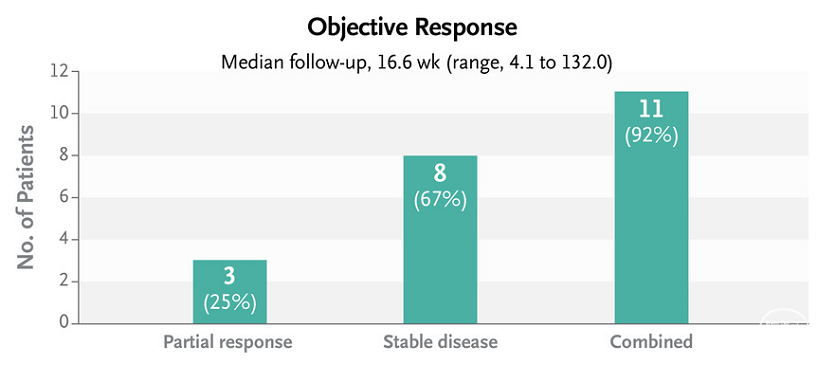Click the value 11 on the Combined bar

click(x=651, y=110)
